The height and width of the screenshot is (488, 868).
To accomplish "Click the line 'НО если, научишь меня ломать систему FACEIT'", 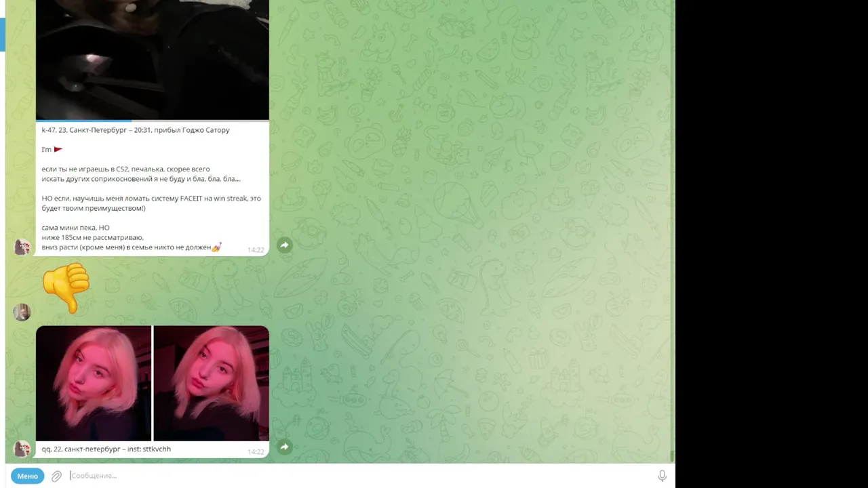I will (151, 199).
